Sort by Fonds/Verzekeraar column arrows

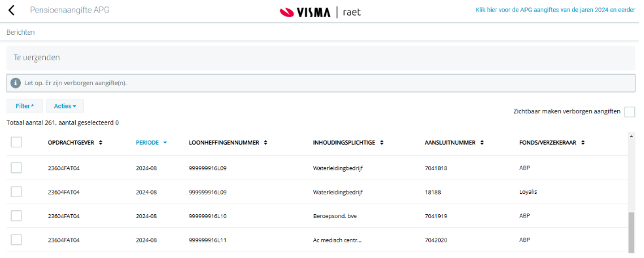[x=583, y=143]
